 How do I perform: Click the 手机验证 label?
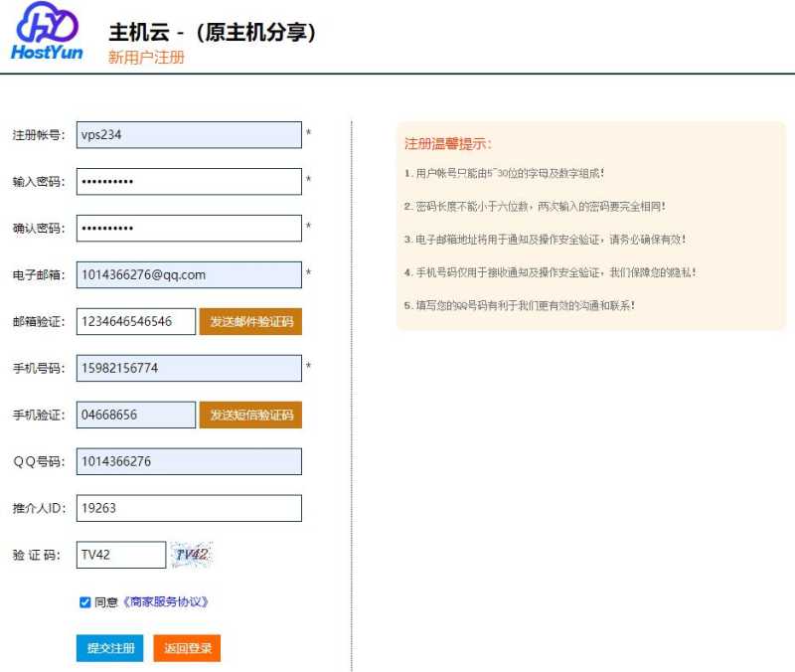point(39,415)
